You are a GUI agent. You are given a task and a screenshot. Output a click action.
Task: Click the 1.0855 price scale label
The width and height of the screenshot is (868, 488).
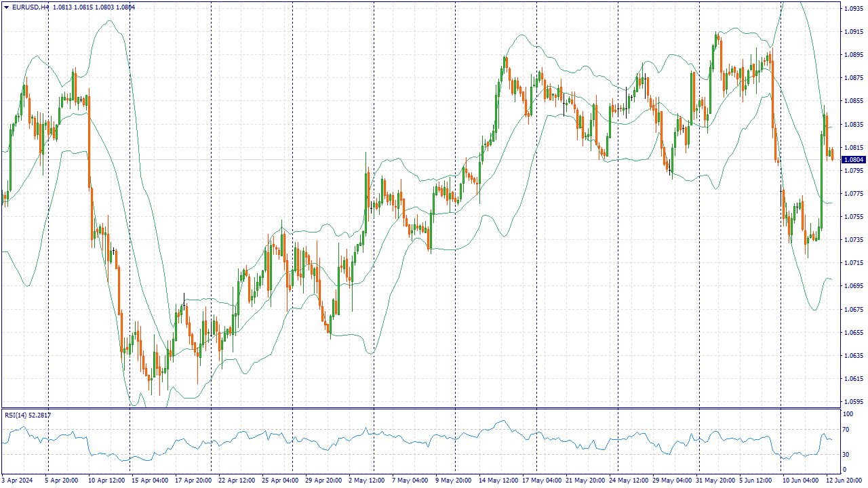[x=853, y=101]
